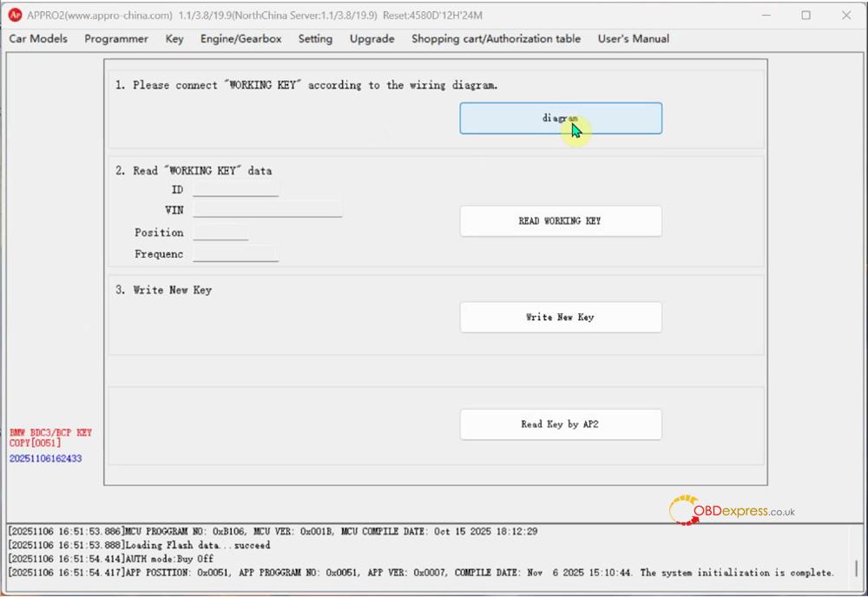
Task: Open the Upgrade menu
Action: 372,39
